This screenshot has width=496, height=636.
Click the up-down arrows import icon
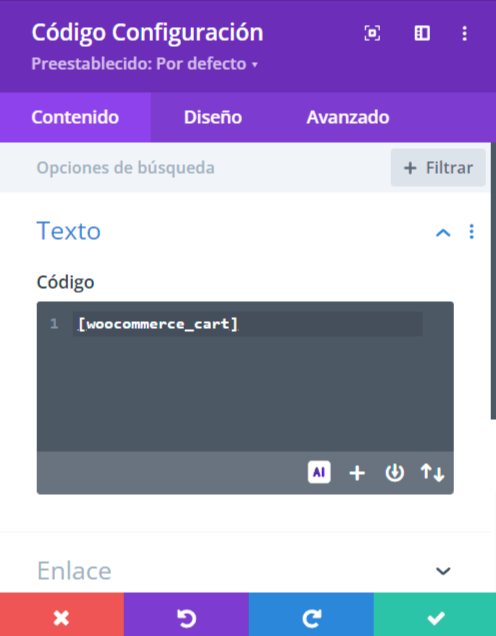coord(432,473)
